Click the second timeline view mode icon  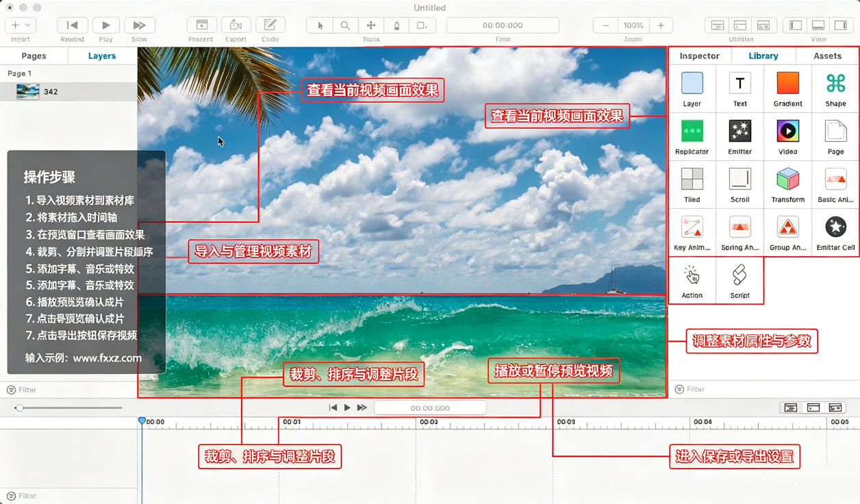click(813, 407)
